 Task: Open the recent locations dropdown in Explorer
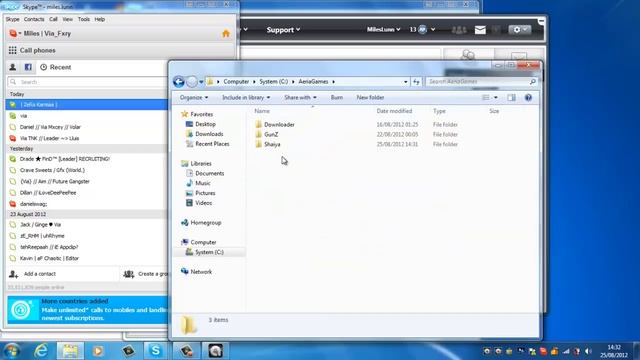201,82
